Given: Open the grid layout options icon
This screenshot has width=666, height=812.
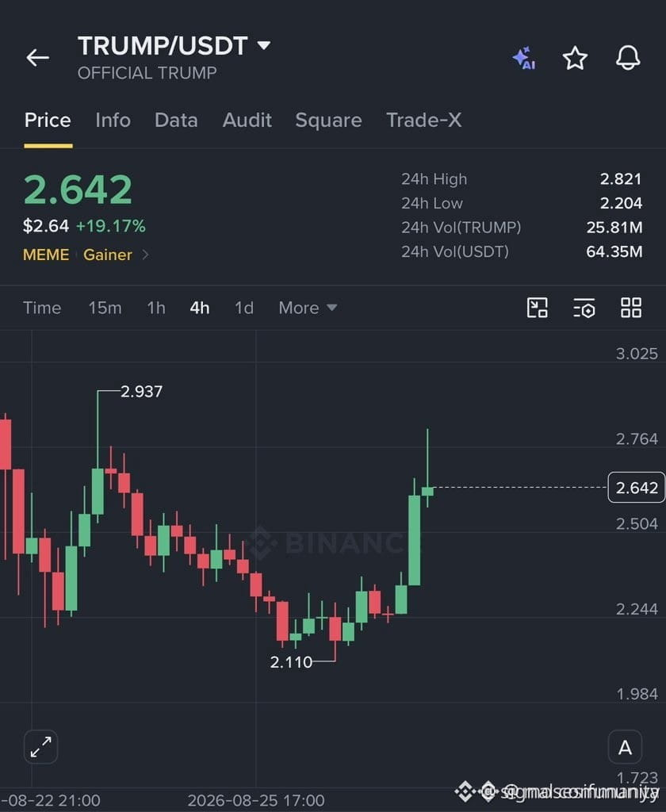Looking at the screenshot, I should [631, 308].
